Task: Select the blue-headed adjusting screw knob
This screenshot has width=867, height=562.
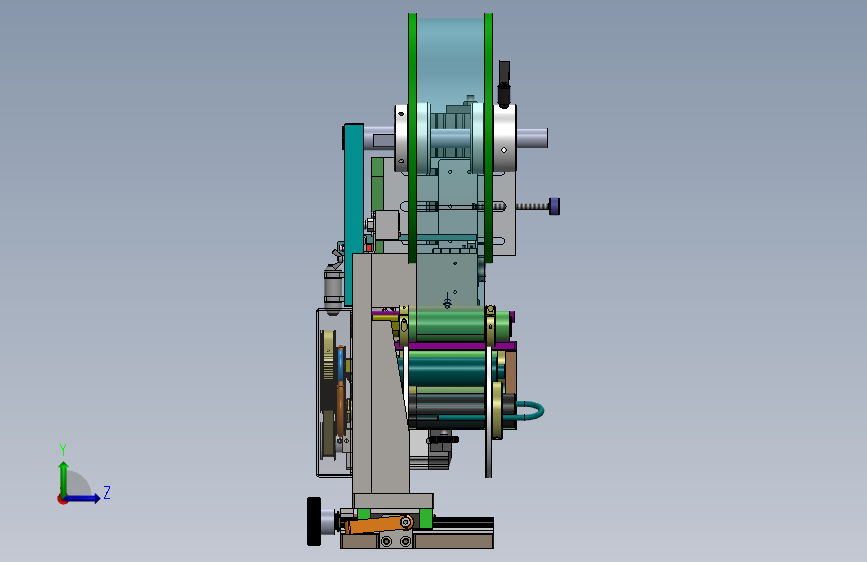Action: click(x=554, y=206)
